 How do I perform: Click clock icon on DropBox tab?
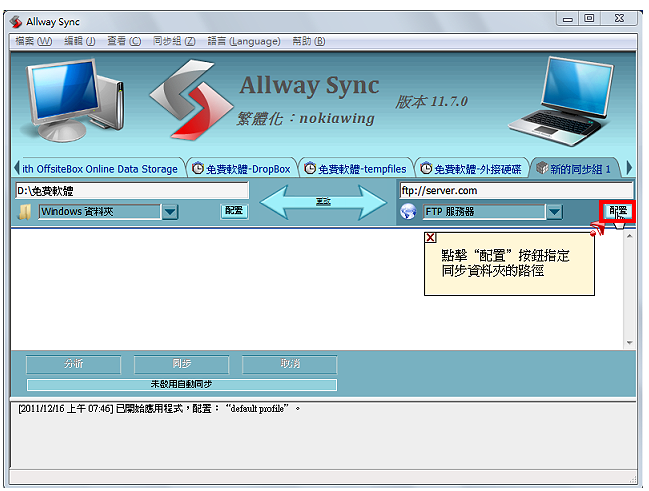tap(198, 168)
